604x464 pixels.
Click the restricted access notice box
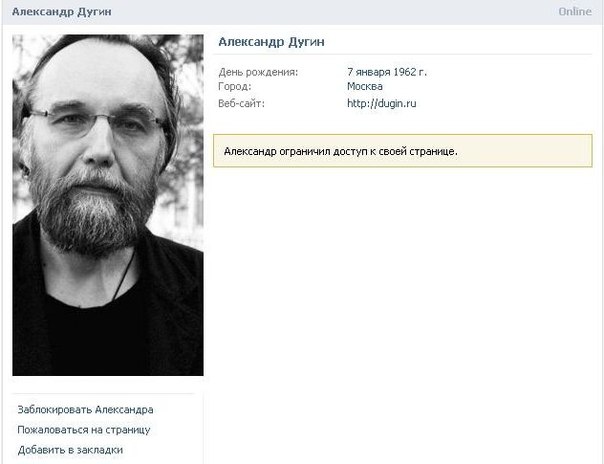click(403, 151)
